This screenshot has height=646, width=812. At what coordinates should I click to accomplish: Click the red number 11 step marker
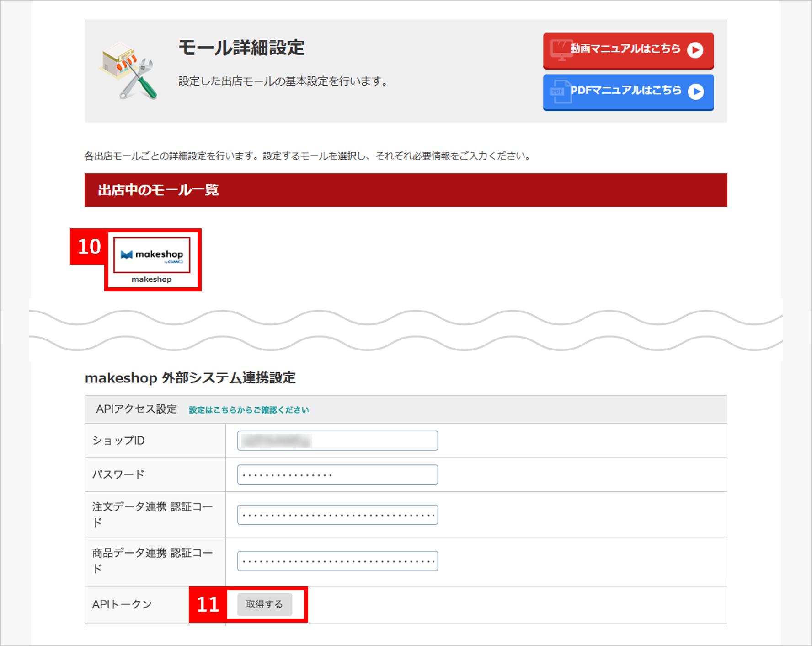pyautogui.click(x=208, y=604)
